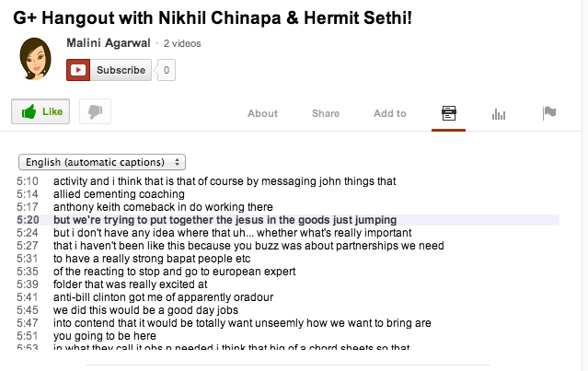
Task: Like the video with the thumbs-up button
Action: coord(40,111)
